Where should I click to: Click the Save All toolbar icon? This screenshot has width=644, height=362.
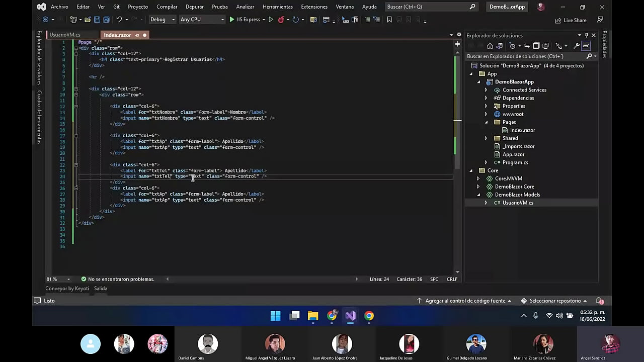click(x=106, y=20)
